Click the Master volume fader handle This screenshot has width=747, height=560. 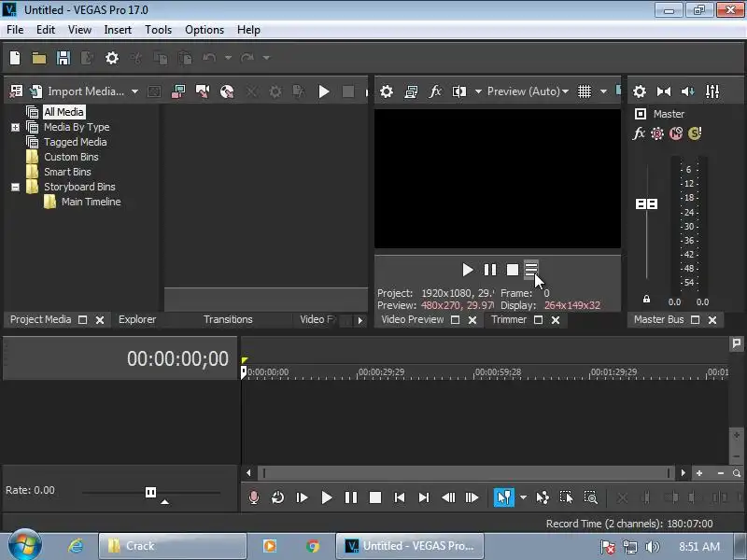646,203
